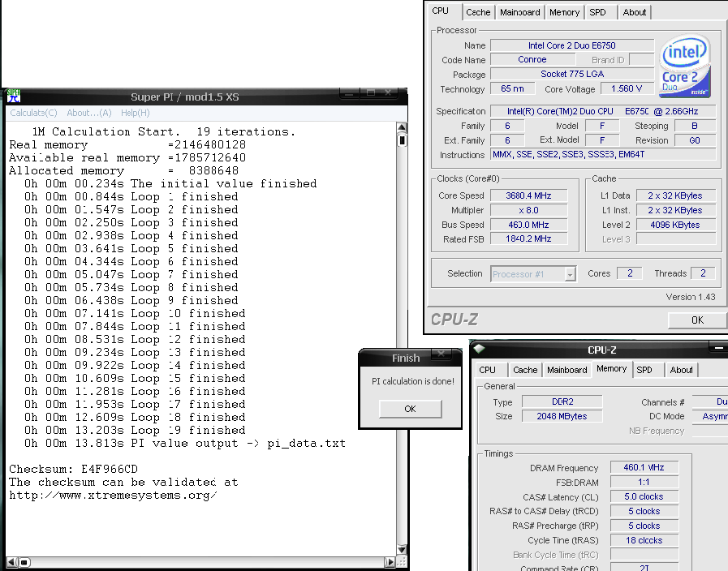
Task: Click the FSB:DRAM value 1:1
Action: point(644,482)
